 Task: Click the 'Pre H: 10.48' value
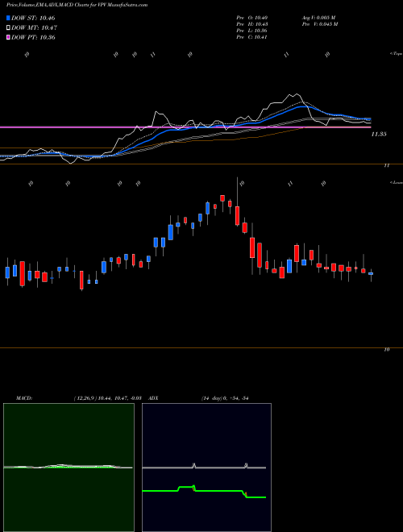click(252, 24)
